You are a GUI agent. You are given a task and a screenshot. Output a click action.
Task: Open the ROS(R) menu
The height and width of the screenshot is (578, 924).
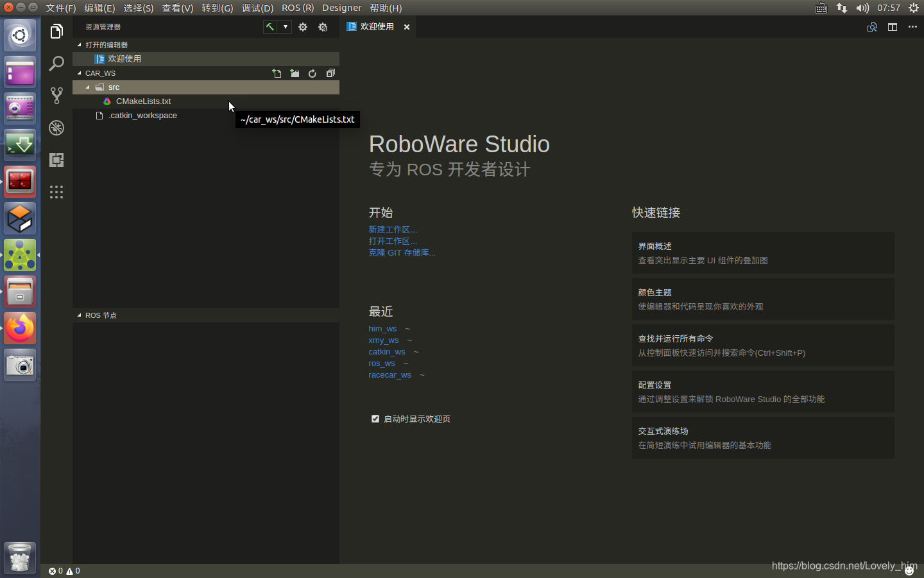coord(298,8)
